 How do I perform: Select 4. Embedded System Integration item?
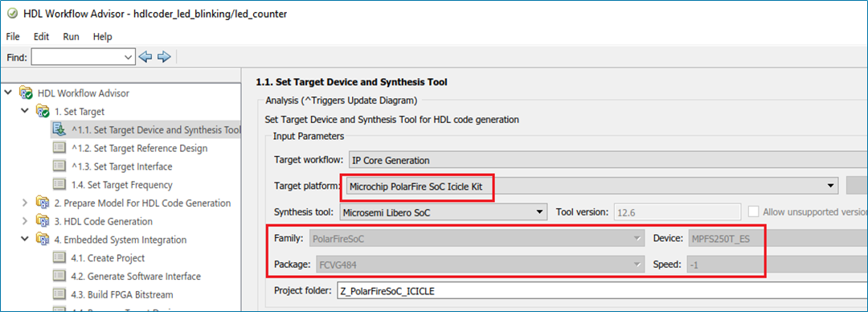120,240
